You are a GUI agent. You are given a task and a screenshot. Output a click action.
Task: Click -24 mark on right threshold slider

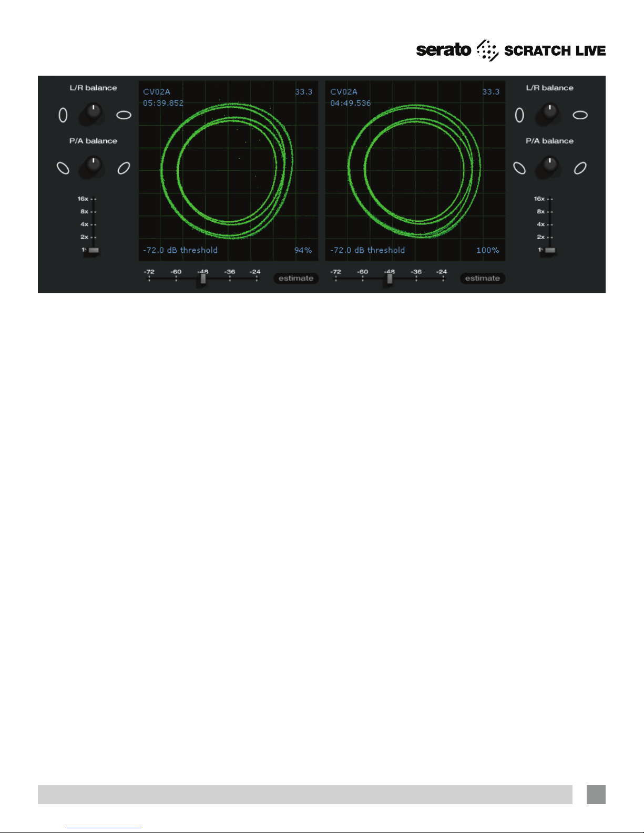coord(442,272)
